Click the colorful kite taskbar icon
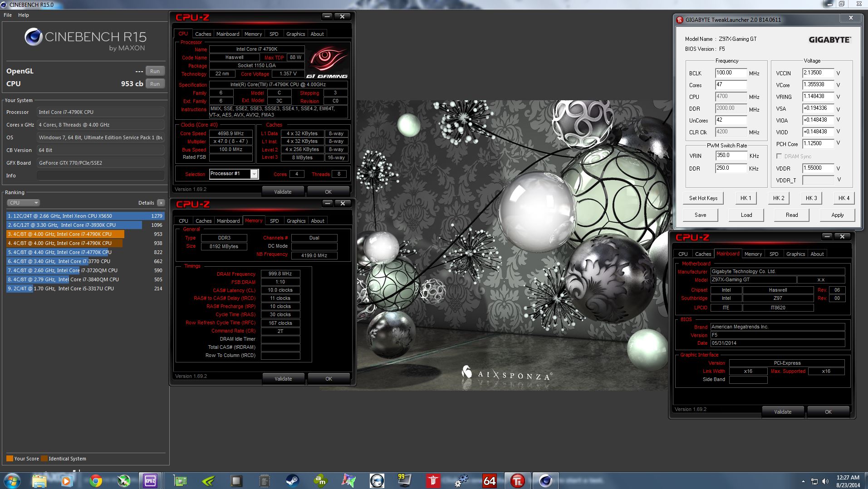The width and height of the screenshot is (868, 489). tap(348, 480)
